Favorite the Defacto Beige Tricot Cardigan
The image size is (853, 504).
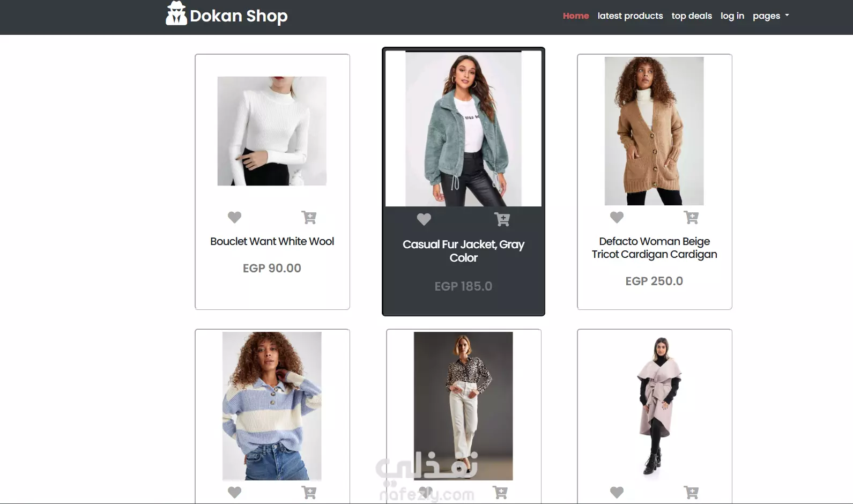[x=617, y=217]
